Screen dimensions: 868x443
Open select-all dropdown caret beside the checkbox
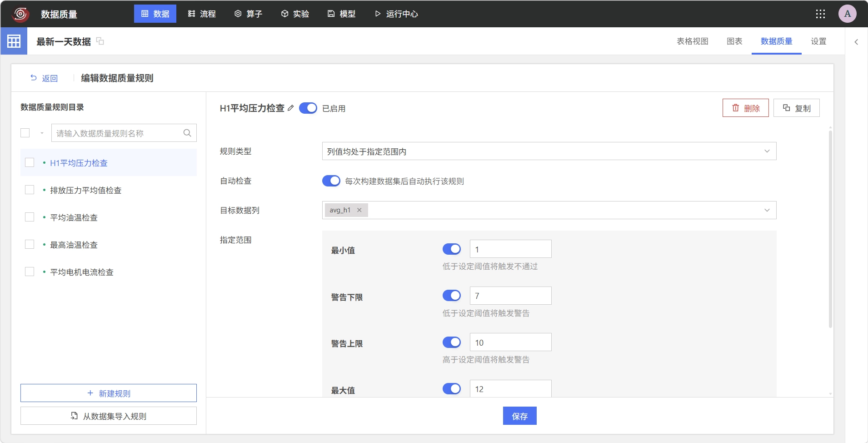(x=42, y=133)
